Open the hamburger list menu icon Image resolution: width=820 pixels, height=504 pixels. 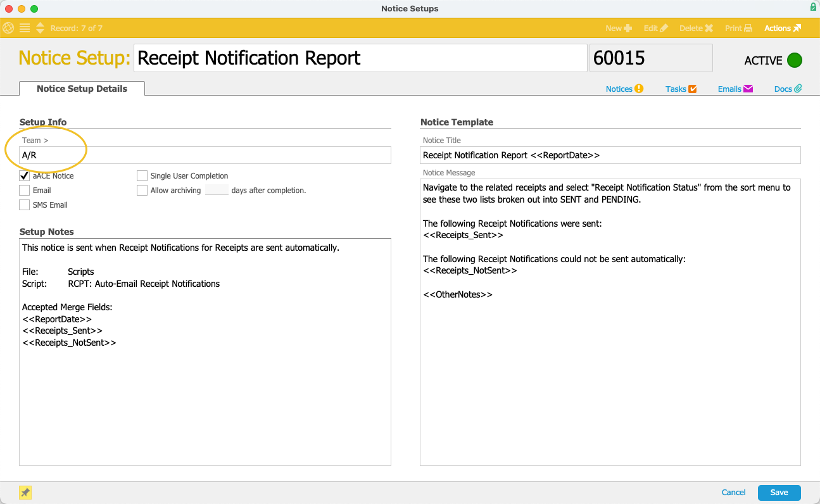[25, 28]
